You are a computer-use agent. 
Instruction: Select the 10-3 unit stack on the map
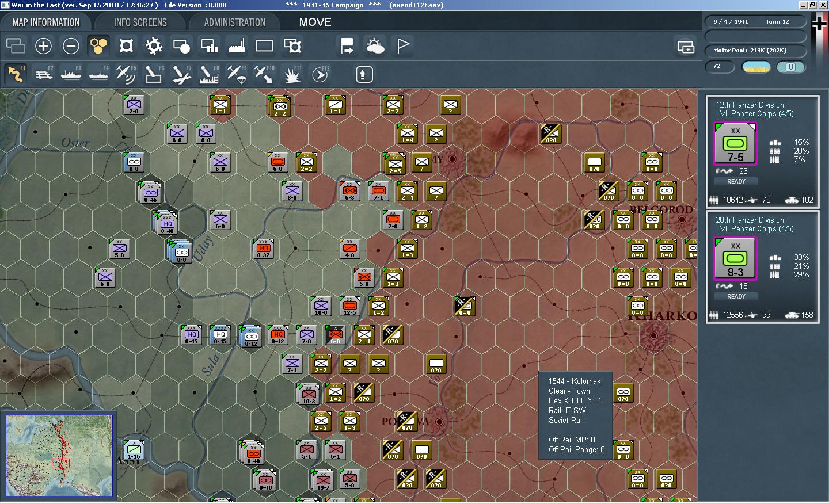308,394
